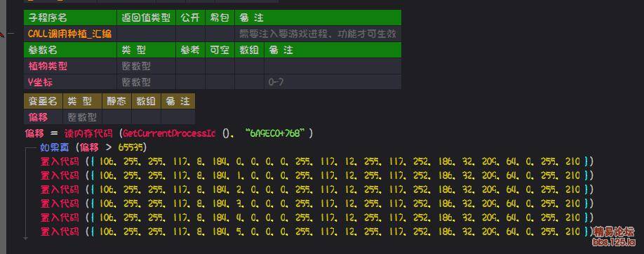Toggle 公开 cell of CALL调用种植_汇编 subroutine

pyautogui.click(x=191, y=34)
